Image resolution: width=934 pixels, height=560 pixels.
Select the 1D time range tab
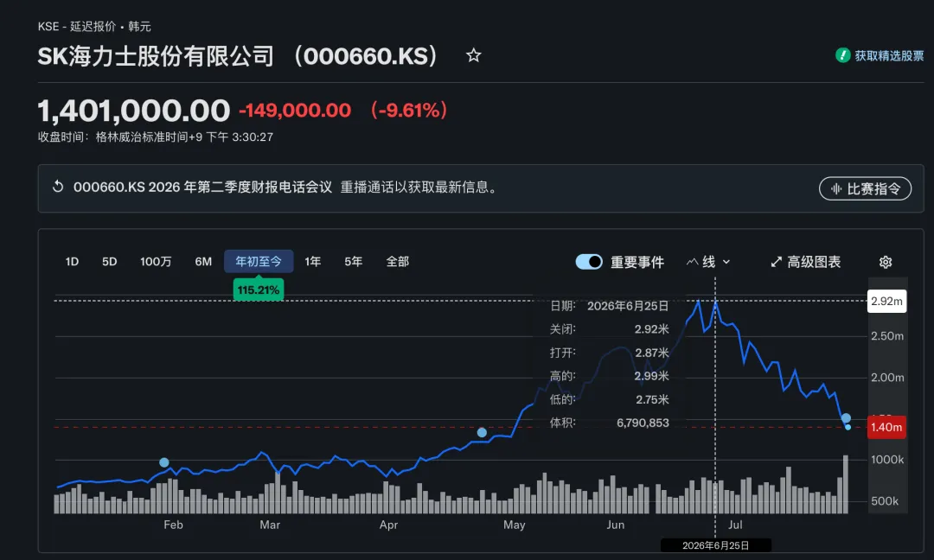[x=72, y=262]
